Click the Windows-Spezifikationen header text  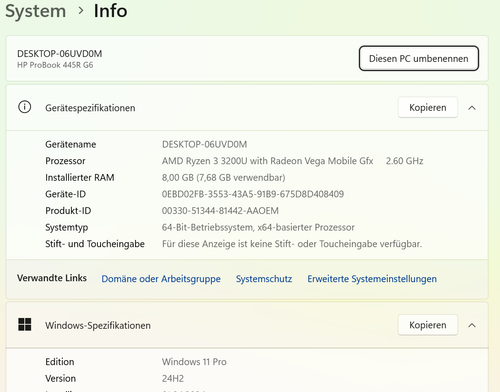(98, 325)
